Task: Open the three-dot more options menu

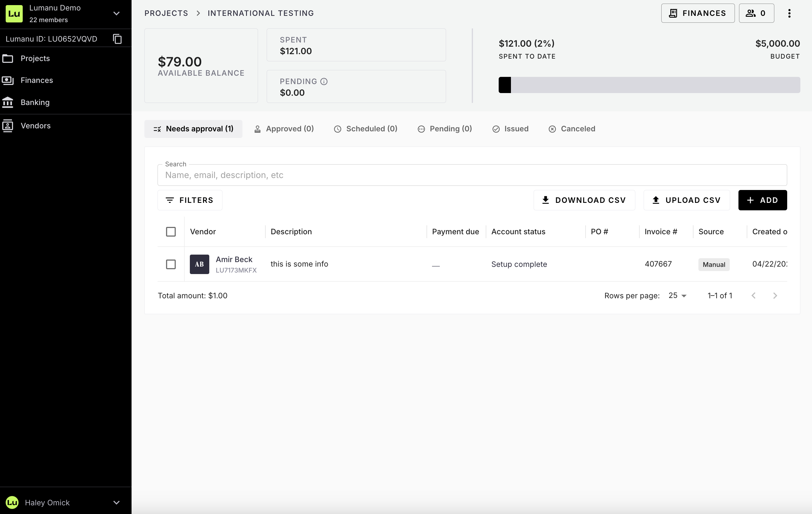Action: 789,13
